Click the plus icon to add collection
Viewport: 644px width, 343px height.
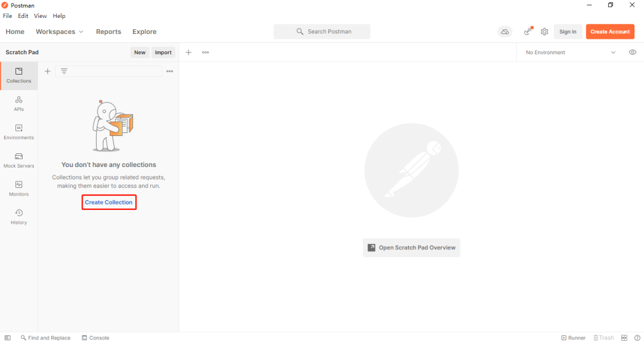pyautogui.click(x=48, y=72)
